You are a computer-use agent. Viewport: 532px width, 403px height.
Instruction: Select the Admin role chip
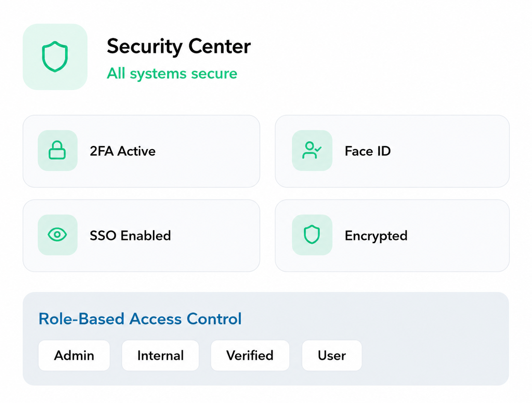(74, 355)
